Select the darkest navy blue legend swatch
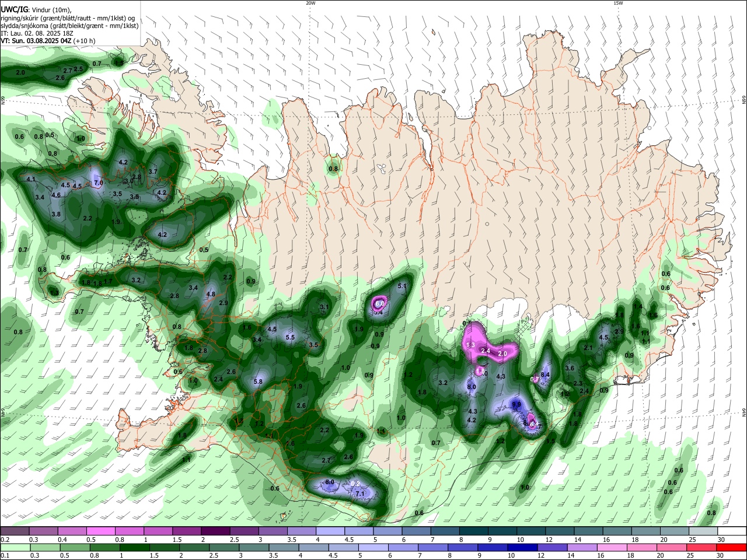The height and width of the screenshot is (560, 747). (522, 547)
